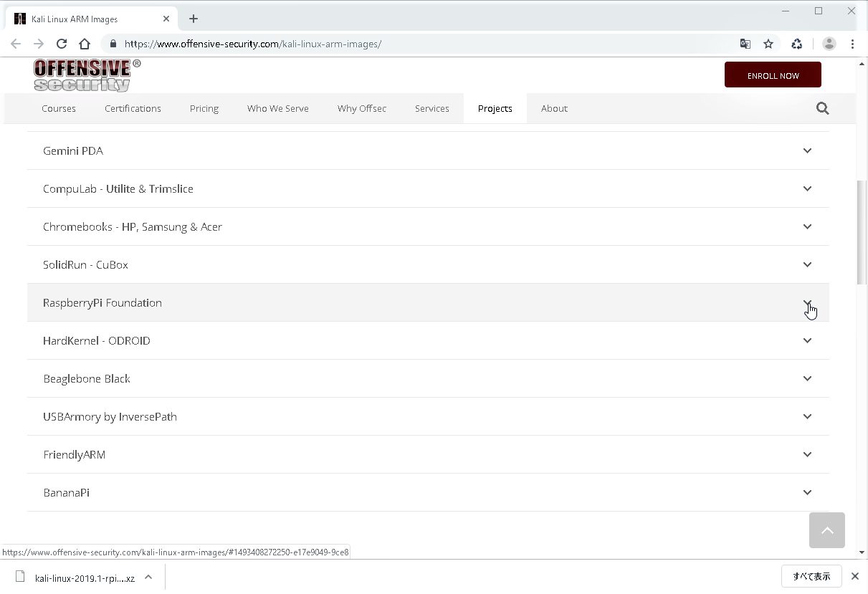Click the Kali Linux tab favicon

[x=20, y=19]
